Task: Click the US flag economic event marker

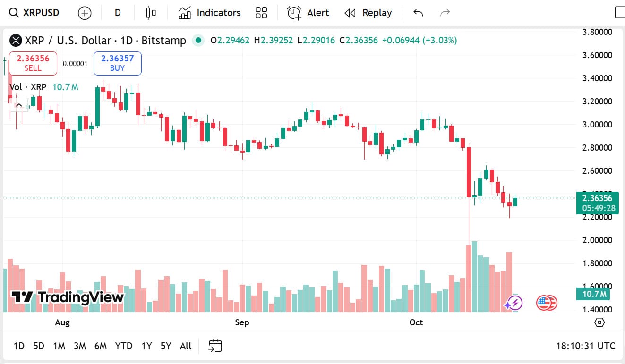Action: pyautogui.click(x=546, y=303)
